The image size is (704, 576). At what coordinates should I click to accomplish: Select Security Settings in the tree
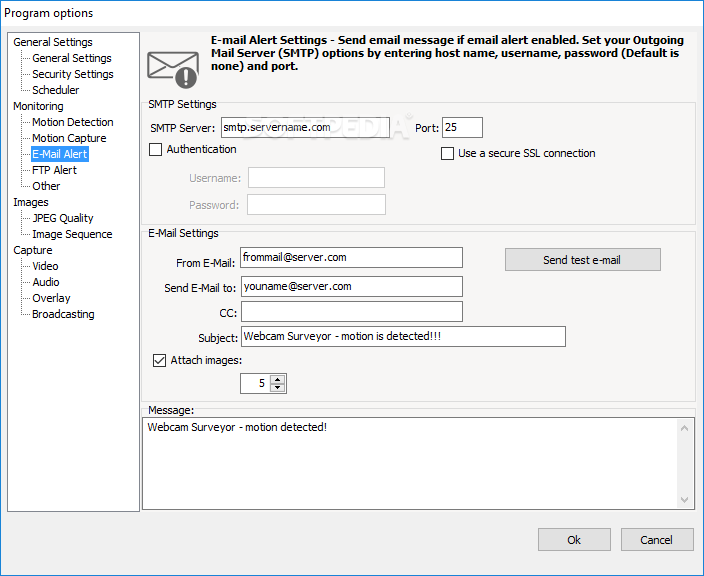[x=73, y=74]
